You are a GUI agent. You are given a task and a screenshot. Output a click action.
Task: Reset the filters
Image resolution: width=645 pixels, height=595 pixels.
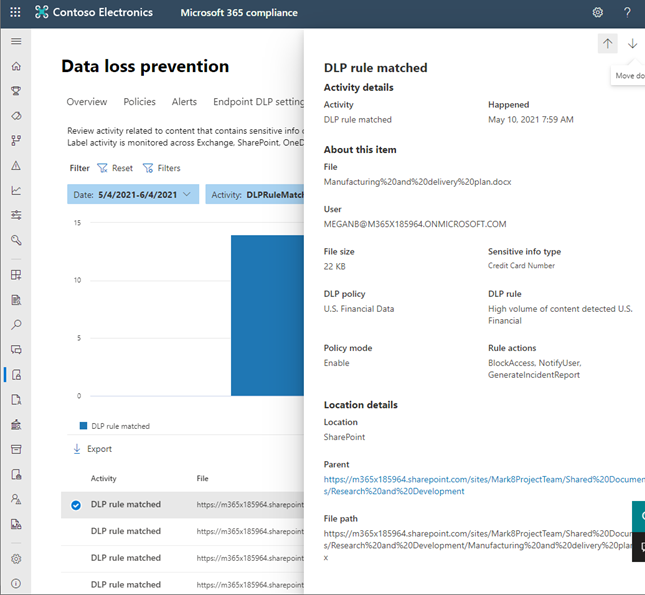(115, 168)
